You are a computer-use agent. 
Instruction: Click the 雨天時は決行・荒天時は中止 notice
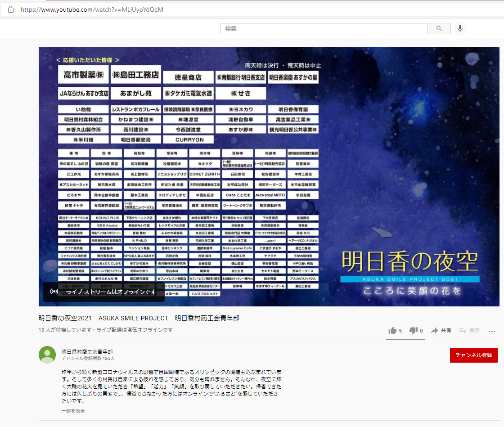tap(283, 65)
